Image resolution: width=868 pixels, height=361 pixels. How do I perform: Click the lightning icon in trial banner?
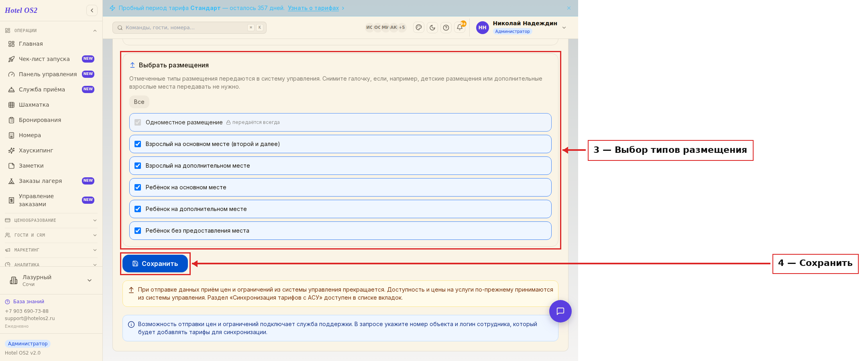pos(112,8)
